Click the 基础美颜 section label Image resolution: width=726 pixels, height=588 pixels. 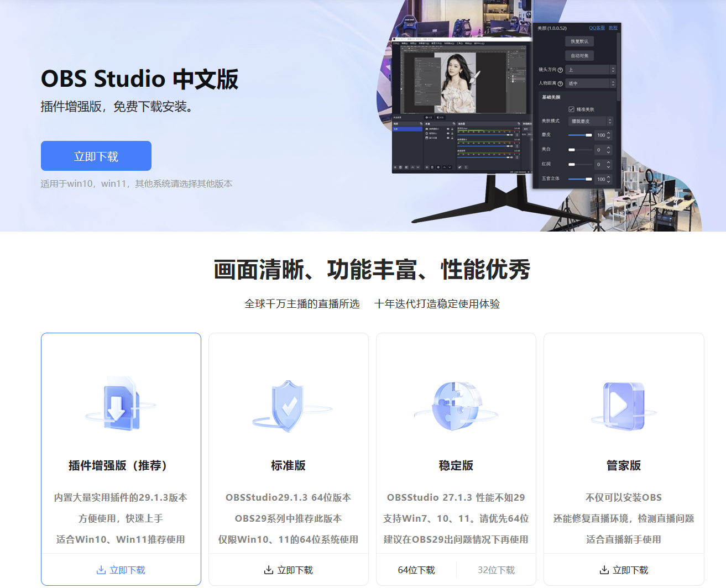(551, 97)
